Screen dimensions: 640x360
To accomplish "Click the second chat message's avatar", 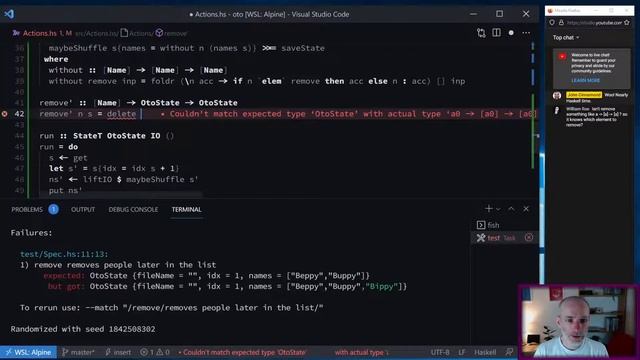I will [x=557, y=111].
